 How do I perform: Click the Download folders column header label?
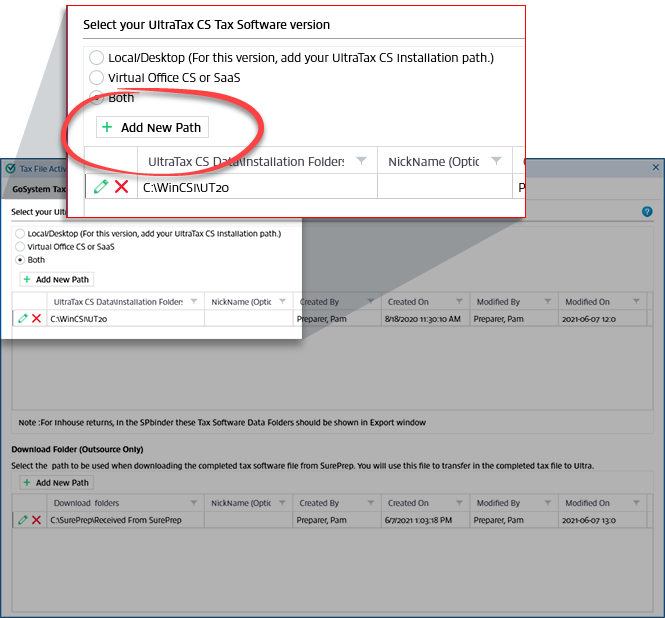(x=86, y=503)
